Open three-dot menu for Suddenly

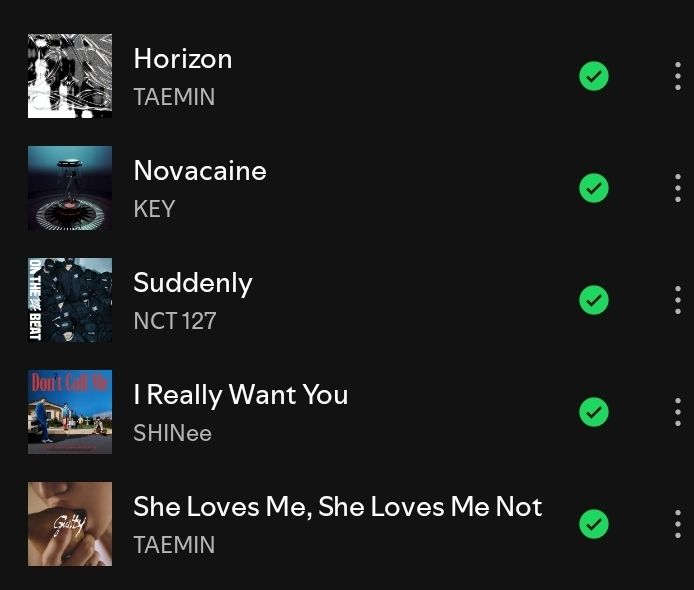(x=678, y=300)
